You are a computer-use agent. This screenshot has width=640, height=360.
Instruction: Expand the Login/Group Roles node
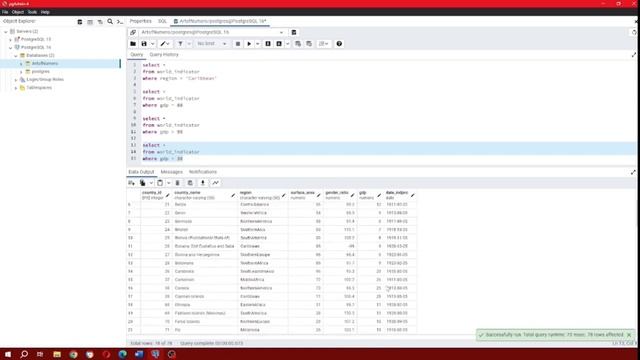point(16,80)
